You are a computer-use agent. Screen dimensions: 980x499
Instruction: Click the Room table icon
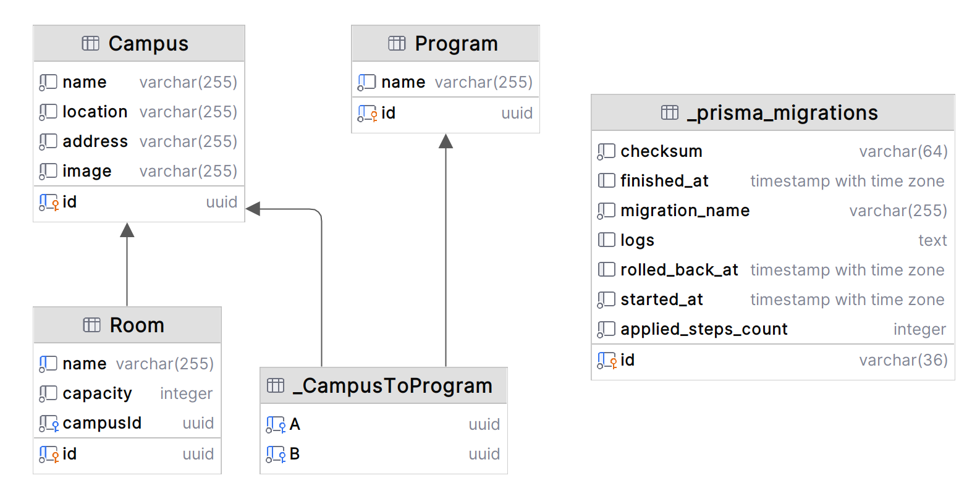91,325
